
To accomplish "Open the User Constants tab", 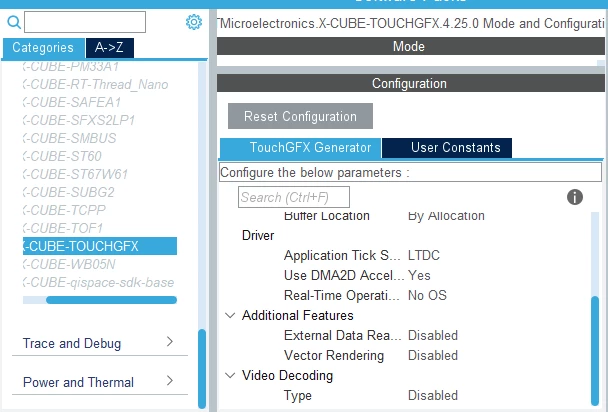I will (447, 148).
